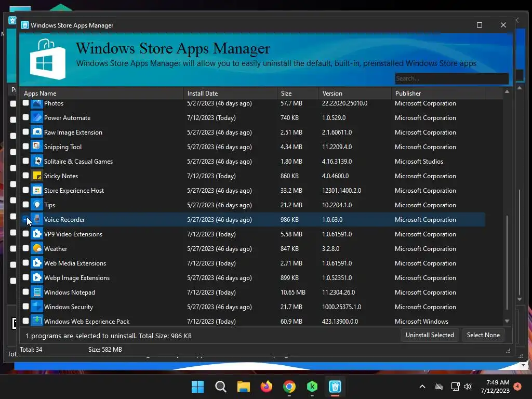Sort list by Apps Name column
532x399 pixels.
click(x=102, y=94)
